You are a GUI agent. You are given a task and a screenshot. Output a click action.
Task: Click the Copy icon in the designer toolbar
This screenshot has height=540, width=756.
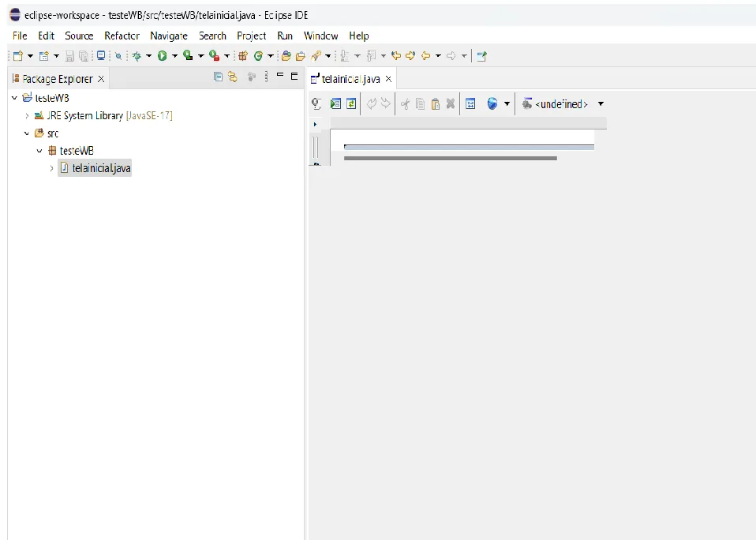coord(420,103)
